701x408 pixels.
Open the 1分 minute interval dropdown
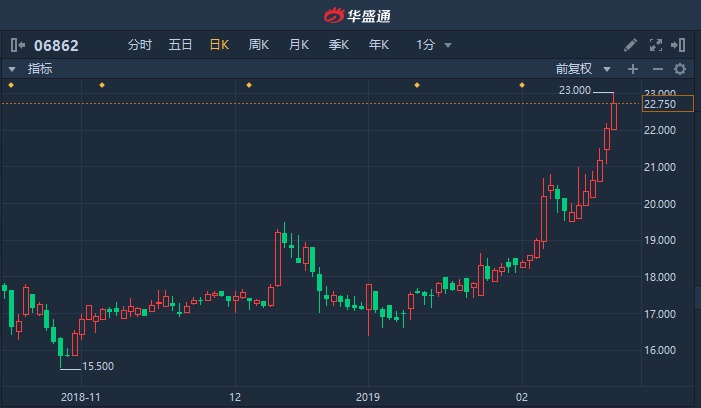point(434,45)
